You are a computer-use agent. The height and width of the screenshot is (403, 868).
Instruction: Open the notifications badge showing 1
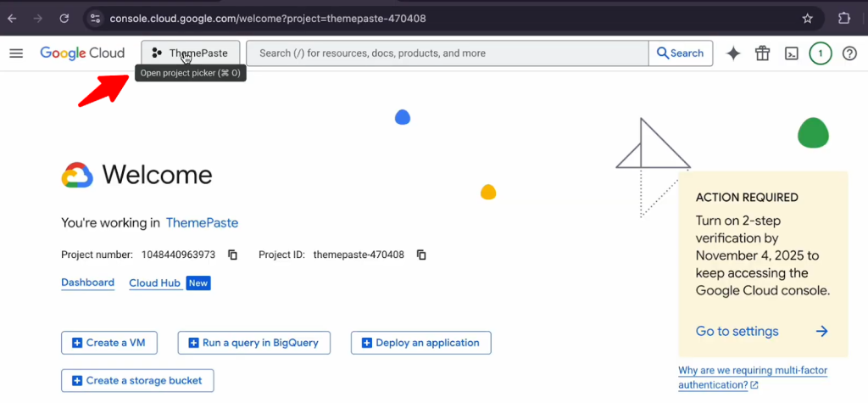click(x=820, y=53)
